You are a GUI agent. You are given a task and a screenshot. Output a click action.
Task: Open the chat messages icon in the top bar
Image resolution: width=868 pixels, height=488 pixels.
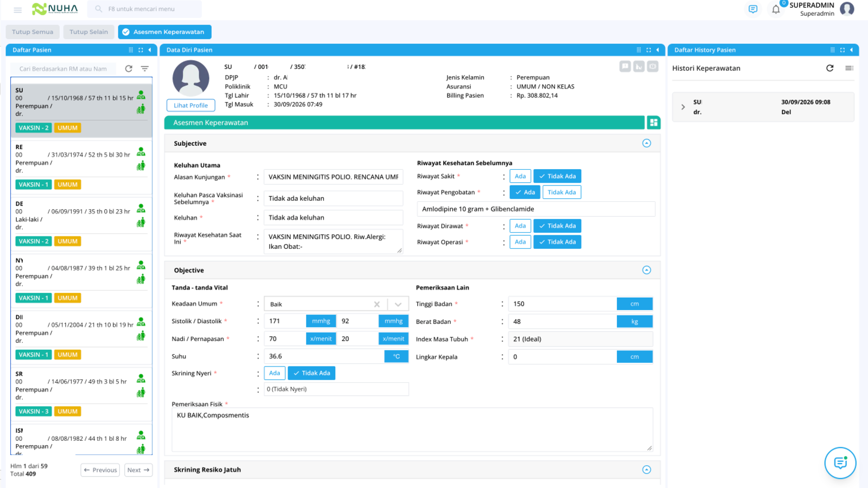(752, 9)
